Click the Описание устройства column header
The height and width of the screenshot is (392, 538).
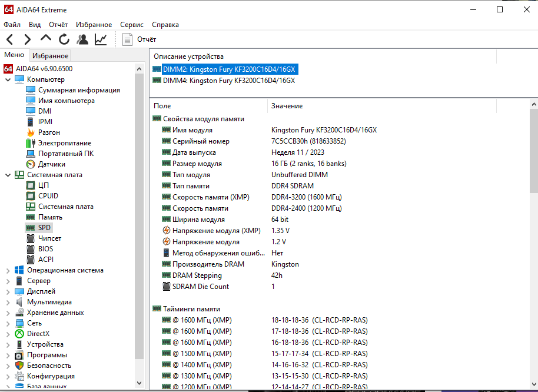click(x=188, y=57)
